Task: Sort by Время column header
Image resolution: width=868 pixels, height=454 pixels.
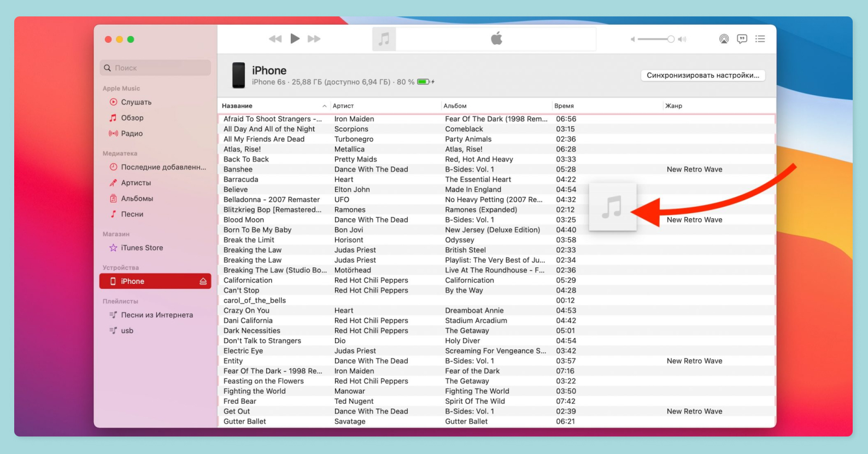Action: pyautogui.click(x=564, y=106)
